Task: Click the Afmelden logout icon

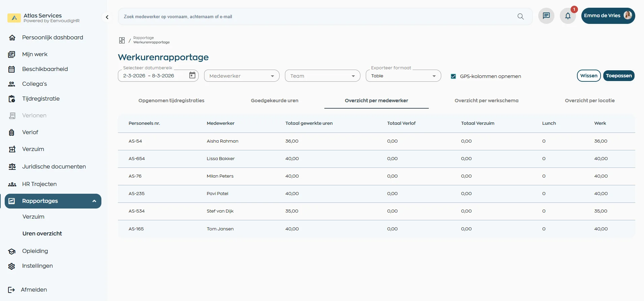Action: 11,290
